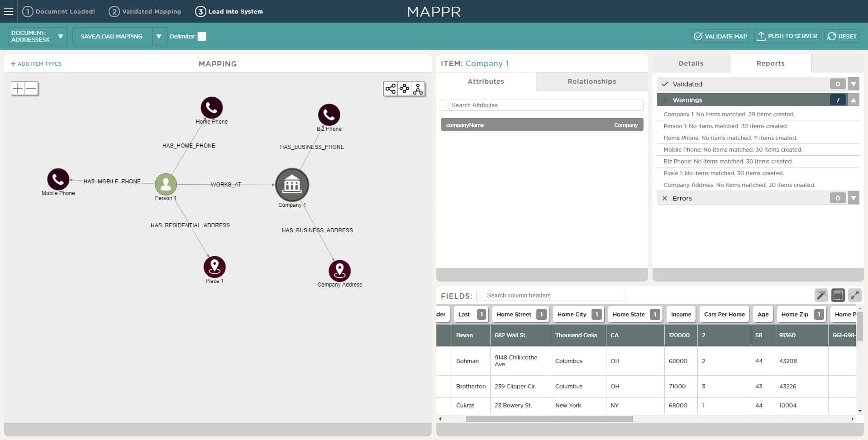This screenshot has height=440, width=868.
Task: Click the table view icon in Fields
Action: pos(838,295)
